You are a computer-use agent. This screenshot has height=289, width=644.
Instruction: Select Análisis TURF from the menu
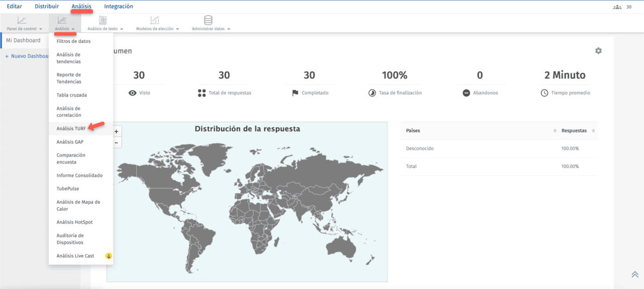(x=71, y=129)
